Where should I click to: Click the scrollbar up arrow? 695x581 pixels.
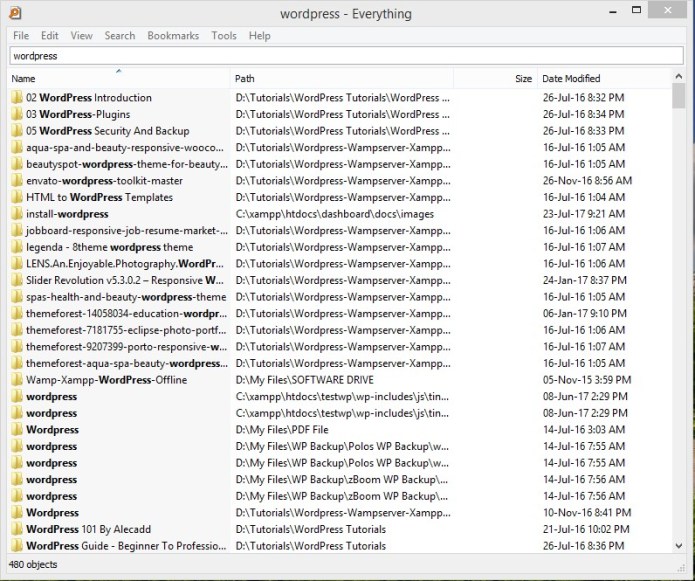tap(679, 76)
